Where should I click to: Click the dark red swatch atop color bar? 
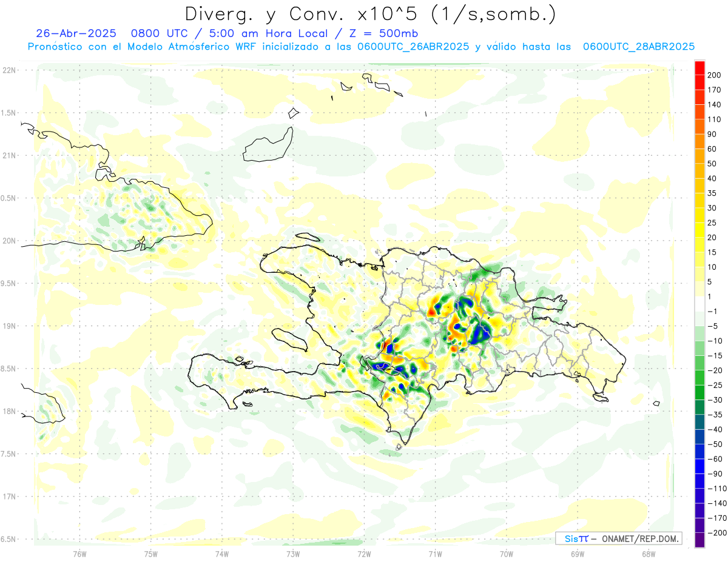699,67
